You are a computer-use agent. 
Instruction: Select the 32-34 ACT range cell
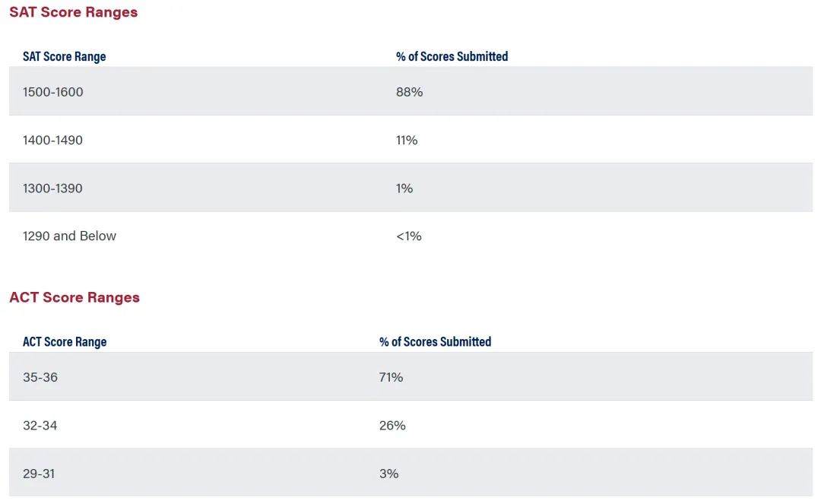(x=40, y=426)
